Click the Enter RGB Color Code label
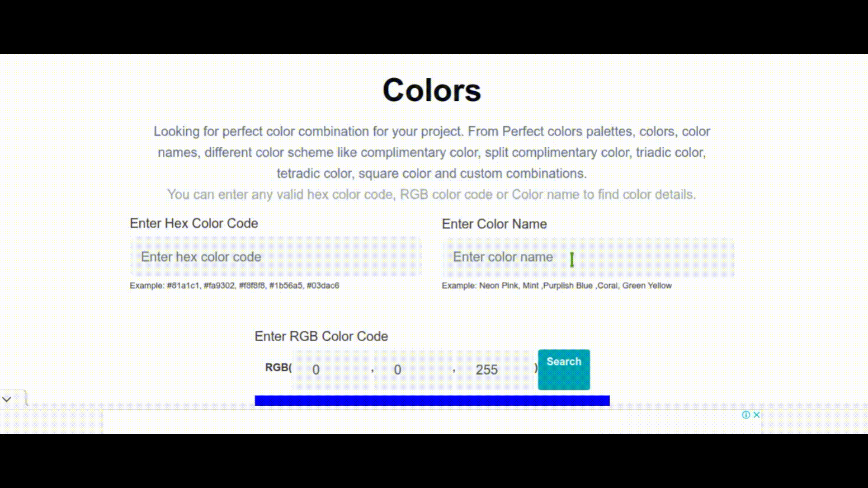The width and height of the screenshot is (868, 488). tap(321, 336)
